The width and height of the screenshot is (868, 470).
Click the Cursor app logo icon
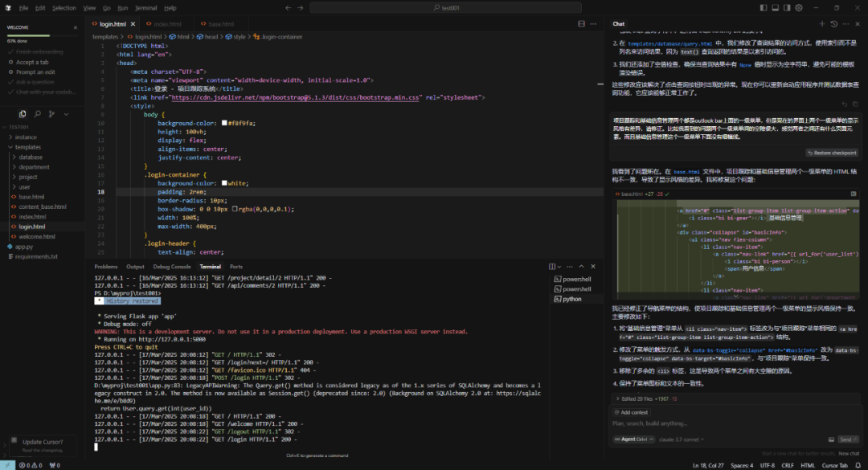(8, 8)
